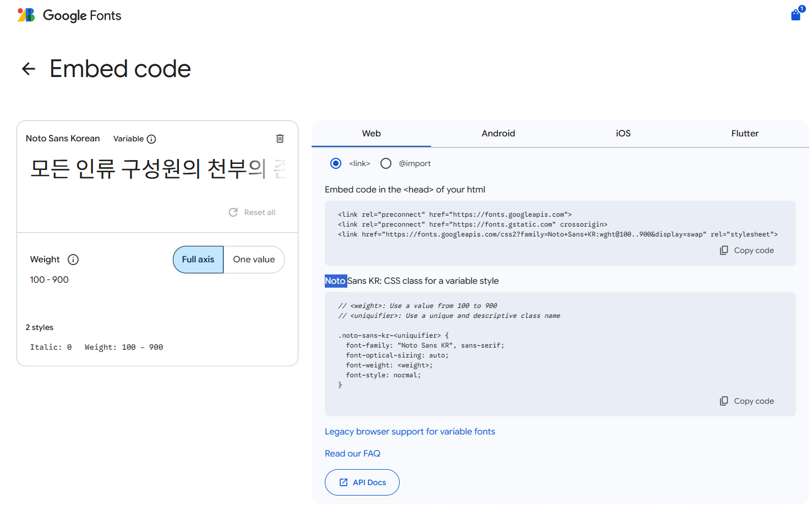Click the font-family CSS line

pyautogui.click(x=425, y=345)
